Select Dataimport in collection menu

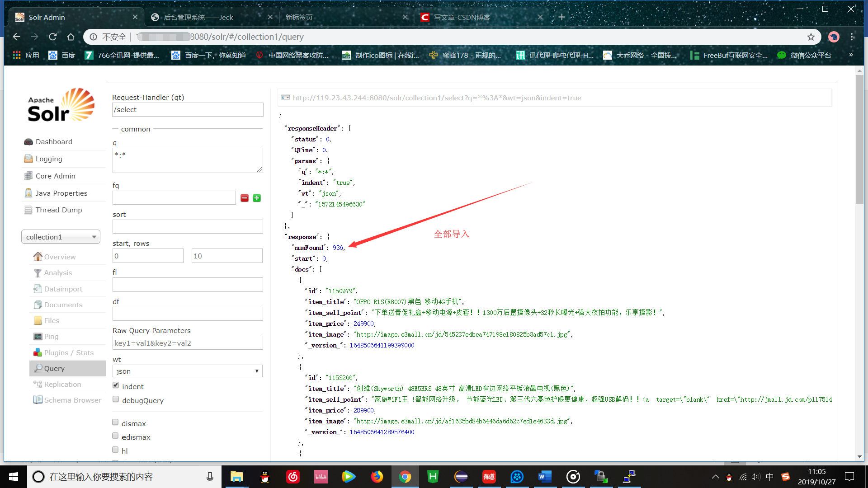(63, 289)
